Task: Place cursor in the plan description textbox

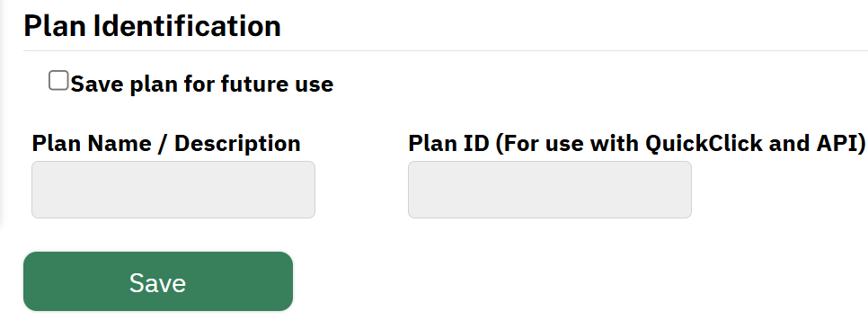Action: [x=173, y=190]
